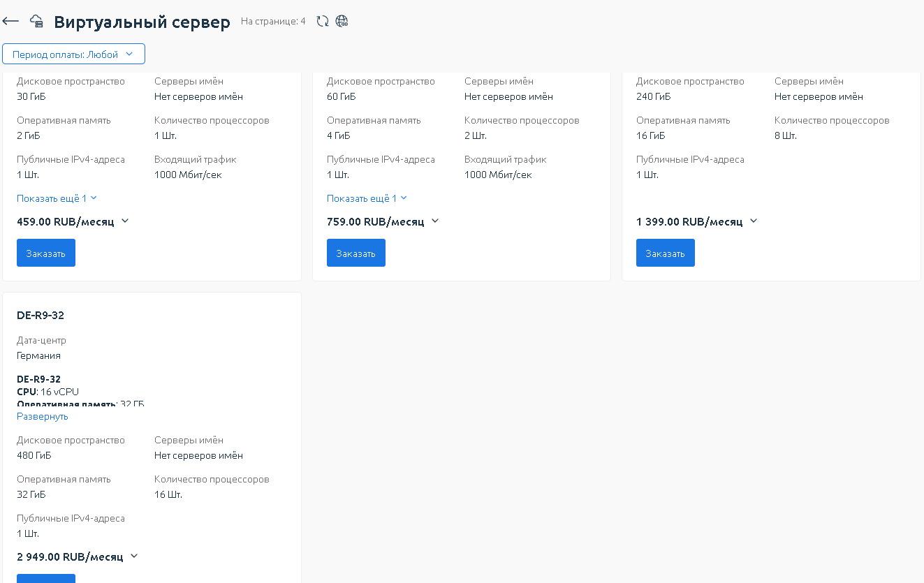Open price options chevron beside 759.00 RUB/месяц
Image resolution: width=924 pixels, height=583 pixels.
click(435, 221)
